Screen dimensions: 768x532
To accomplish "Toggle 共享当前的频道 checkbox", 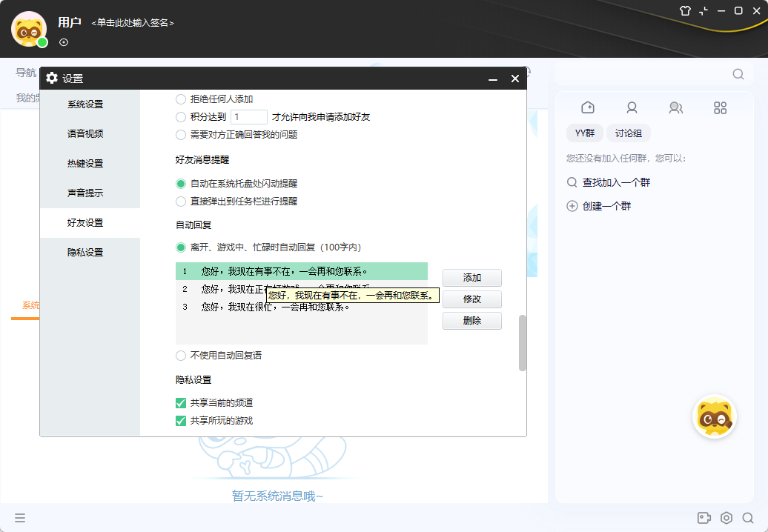I will [181, 403].
